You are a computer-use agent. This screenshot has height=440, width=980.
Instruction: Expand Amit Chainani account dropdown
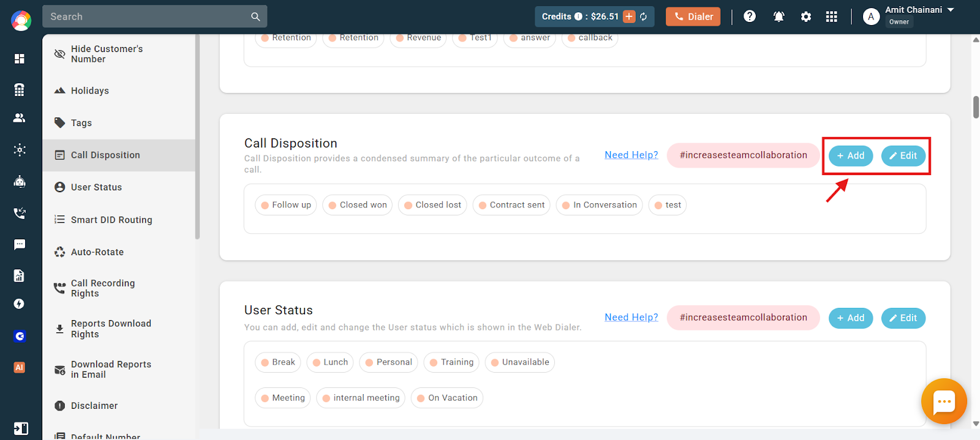(951, 10)
